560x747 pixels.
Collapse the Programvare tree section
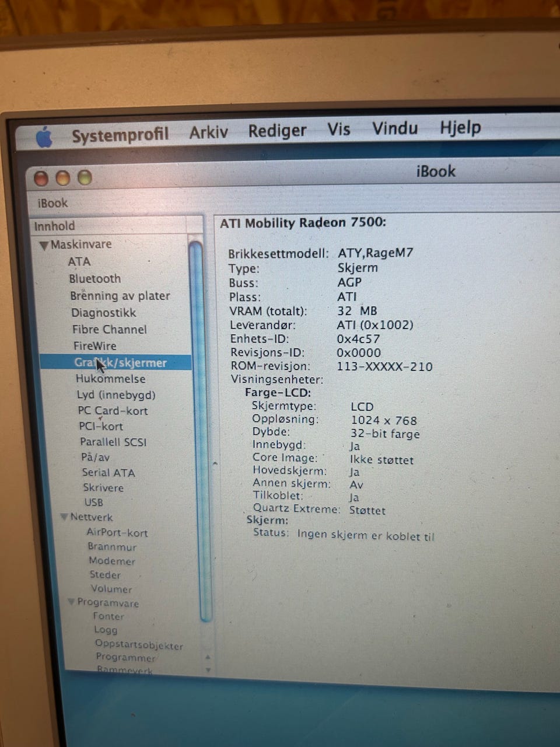point(72,602)
